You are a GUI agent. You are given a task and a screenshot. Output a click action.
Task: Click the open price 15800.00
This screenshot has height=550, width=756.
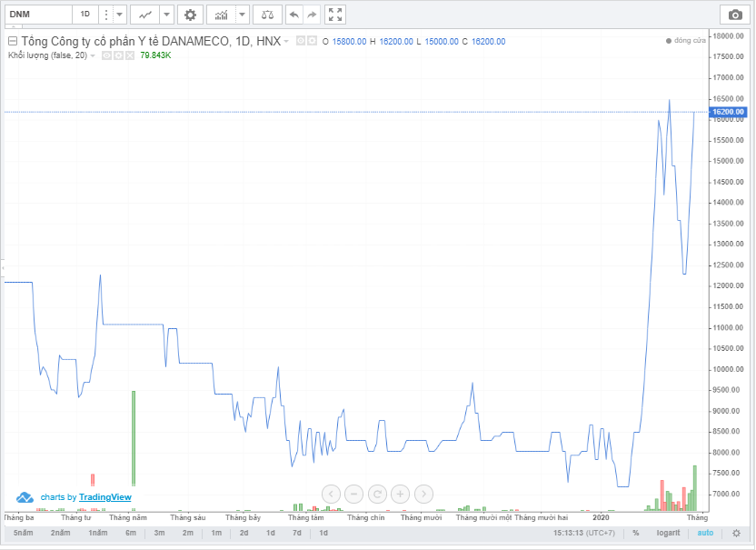349,42
